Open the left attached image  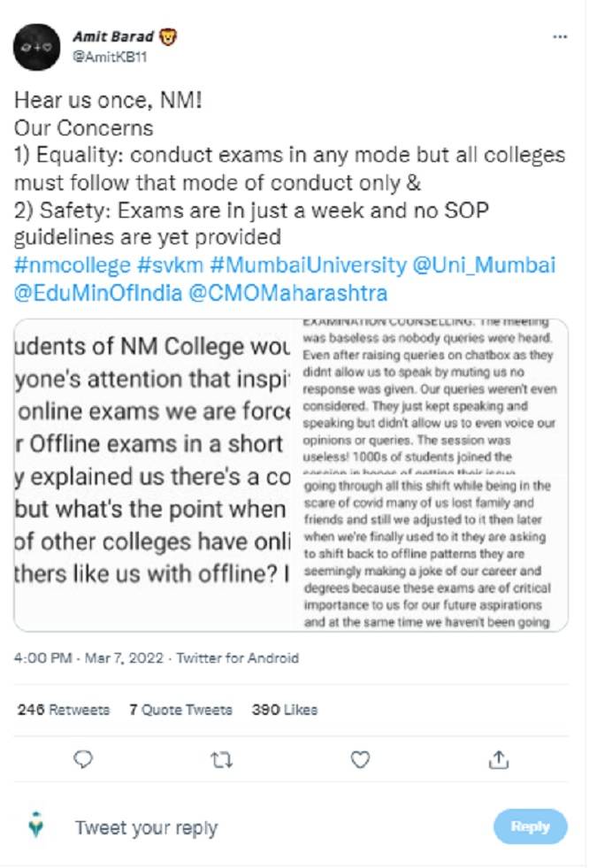pos(153,475)
